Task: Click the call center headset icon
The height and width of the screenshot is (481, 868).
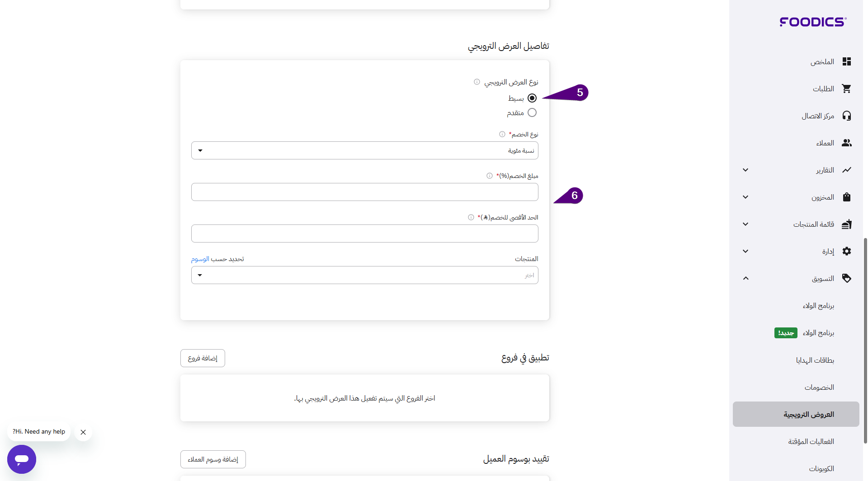Action: (846, 116)
